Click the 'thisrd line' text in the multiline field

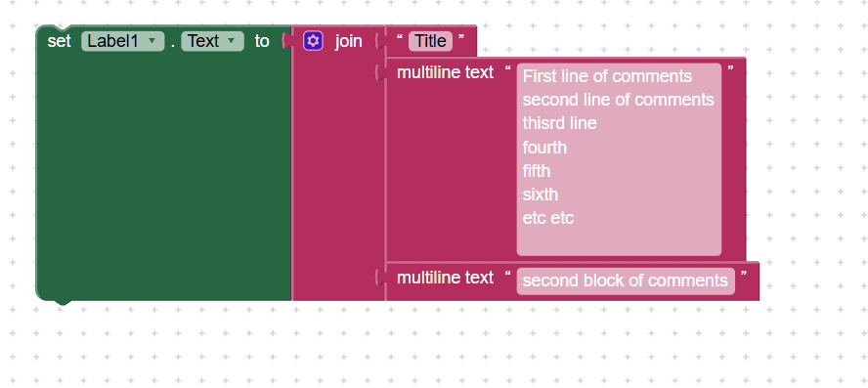point(560,123)
